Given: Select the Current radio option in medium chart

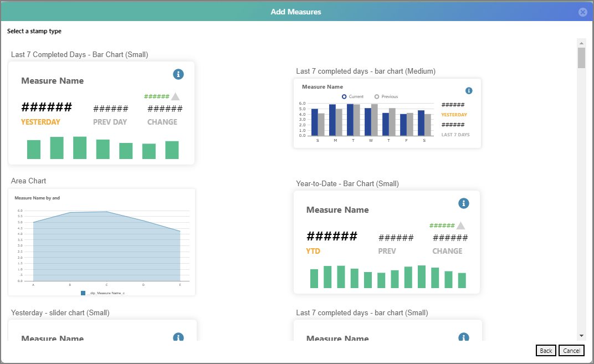Looking at the screenshot, I should (x=344, y=96).
